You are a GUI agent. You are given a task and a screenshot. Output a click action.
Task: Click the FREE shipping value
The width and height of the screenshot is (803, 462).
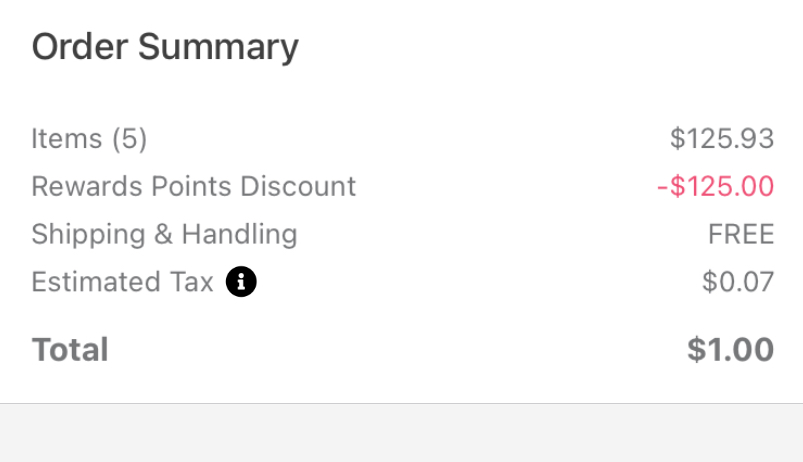741,235
